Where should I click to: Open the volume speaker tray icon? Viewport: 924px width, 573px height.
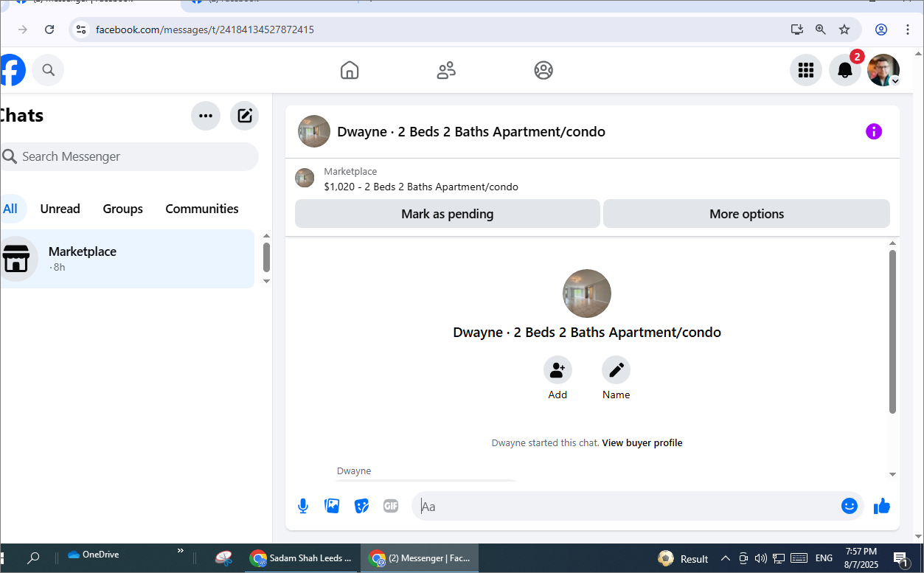click(x=760, y=558)
